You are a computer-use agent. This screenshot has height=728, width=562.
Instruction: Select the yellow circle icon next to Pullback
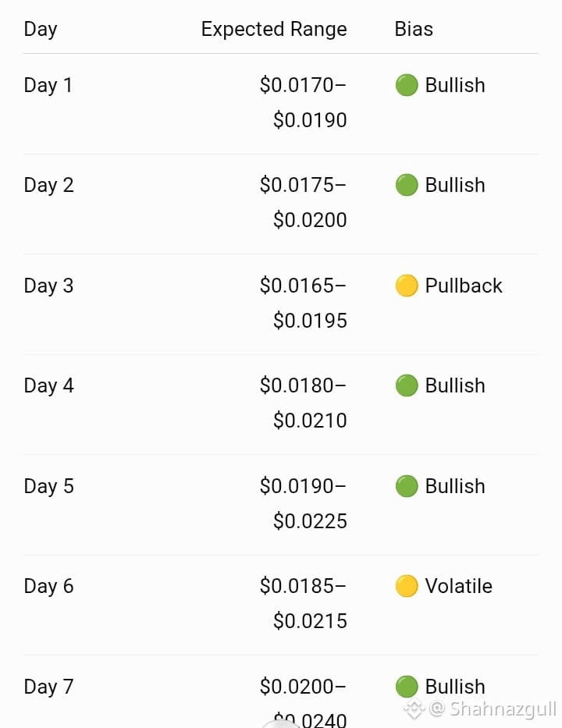point(407,286)
